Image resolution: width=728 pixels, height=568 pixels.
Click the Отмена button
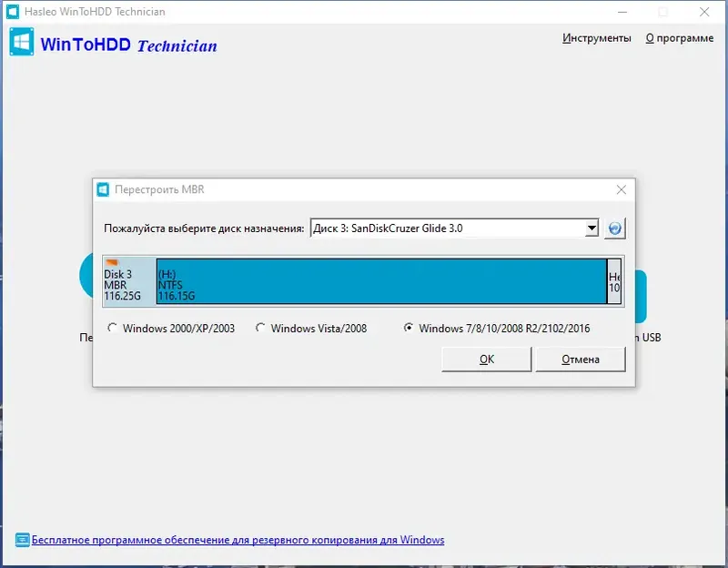click(581, 359)
